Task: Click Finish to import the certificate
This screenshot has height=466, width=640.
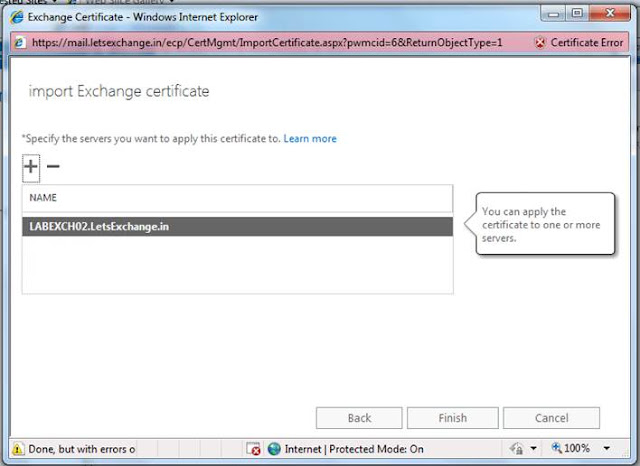Action: (x=453, y=418)
